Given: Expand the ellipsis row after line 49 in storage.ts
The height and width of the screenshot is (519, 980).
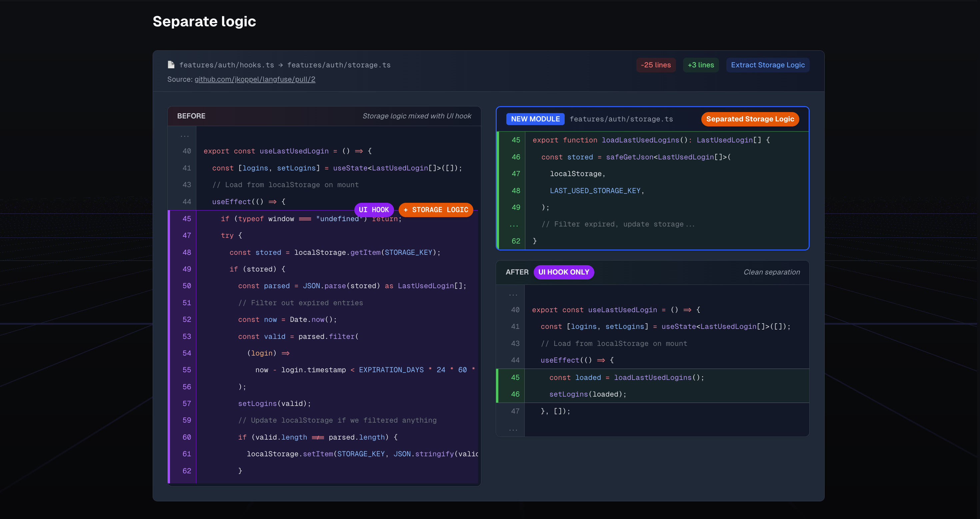Looking at the screenshot, I should [x=514, y=225].
